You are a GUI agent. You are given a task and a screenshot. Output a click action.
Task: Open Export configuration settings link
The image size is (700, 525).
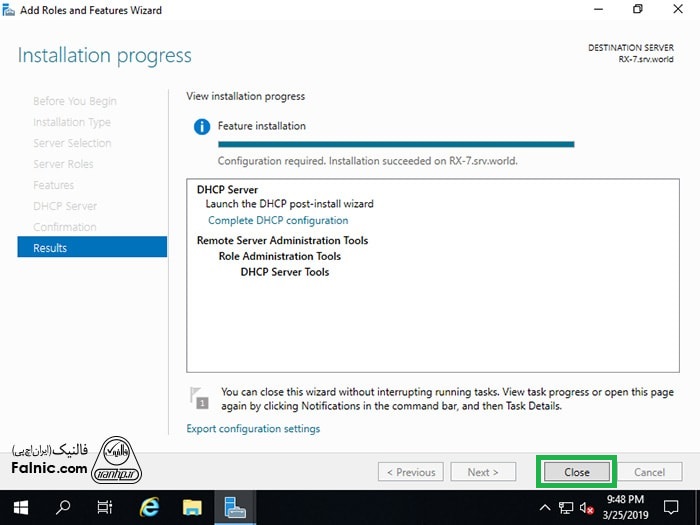click(x=253, y=429)
